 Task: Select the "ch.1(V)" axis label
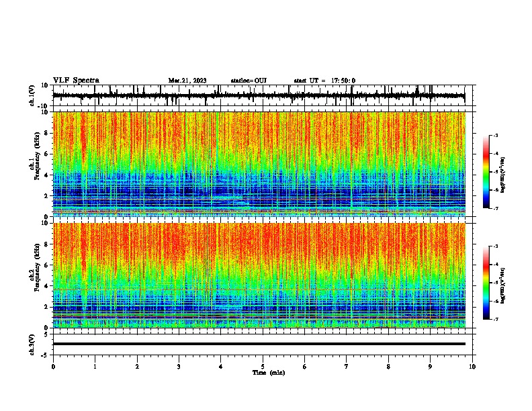[x=32, y=95]
